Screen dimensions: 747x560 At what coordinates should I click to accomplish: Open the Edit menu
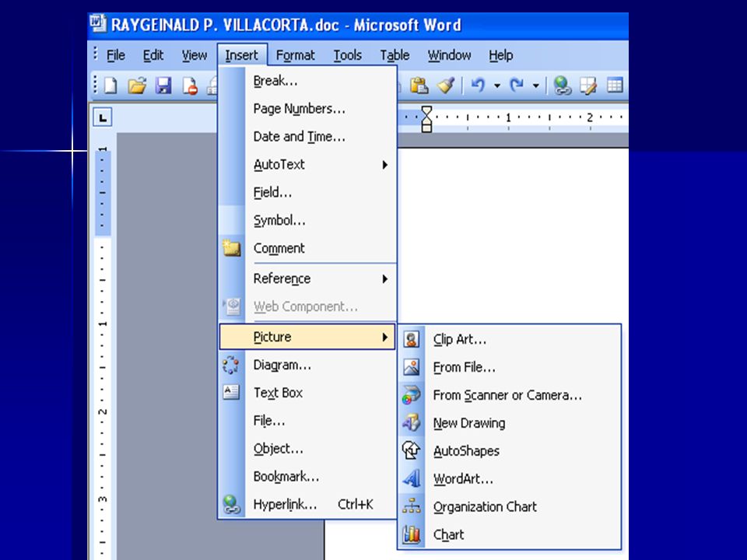(153, 55)
